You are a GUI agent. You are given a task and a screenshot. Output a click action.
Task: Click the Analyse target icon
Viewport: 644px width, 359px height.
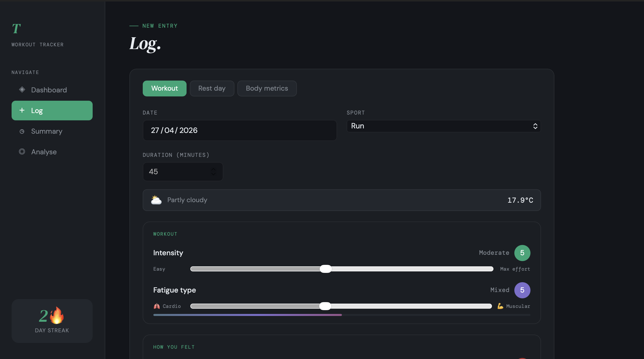pos(22,152)
